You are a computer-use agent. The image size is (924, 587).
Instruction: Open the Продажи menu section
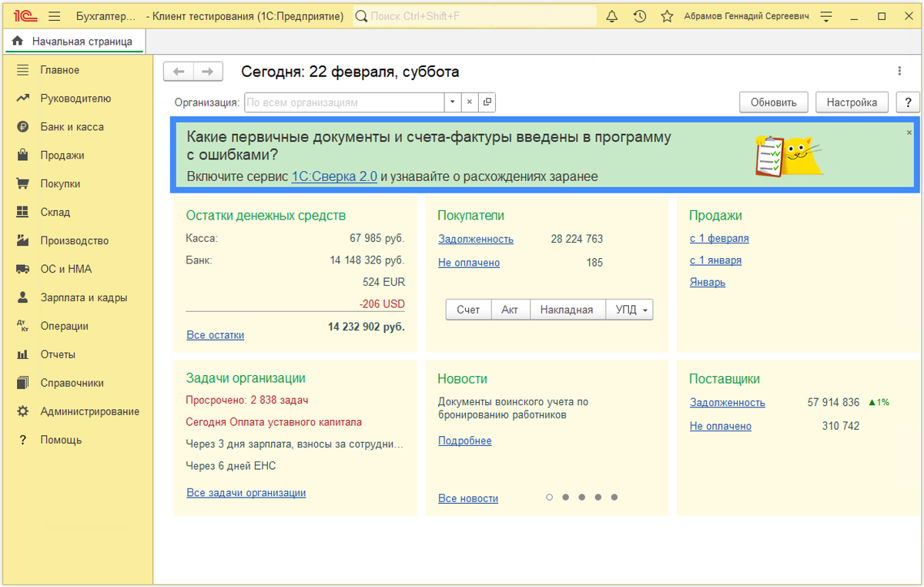62,156
